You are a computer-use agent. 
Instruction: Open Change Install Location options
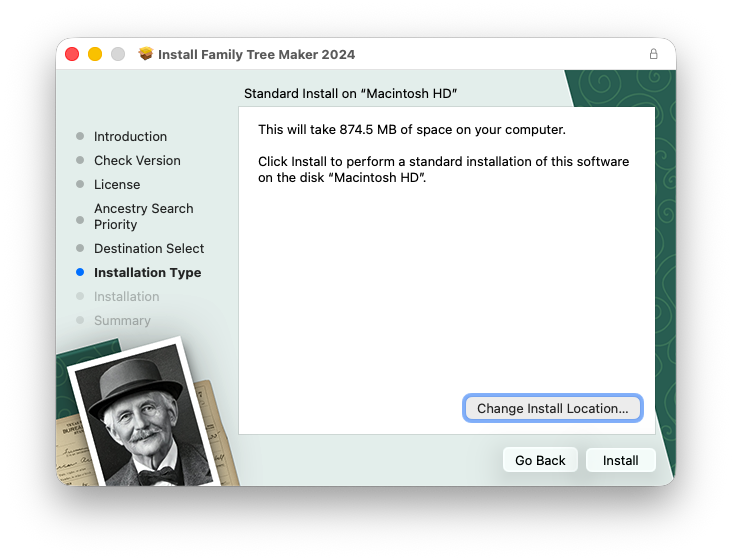[x=553, y=408]
